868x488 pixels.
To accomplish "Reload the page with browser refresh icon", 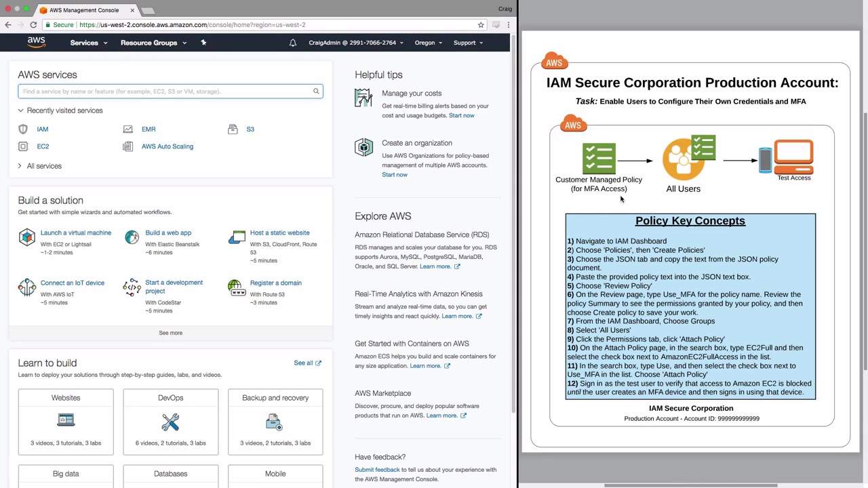I will [x=33, y=25].
